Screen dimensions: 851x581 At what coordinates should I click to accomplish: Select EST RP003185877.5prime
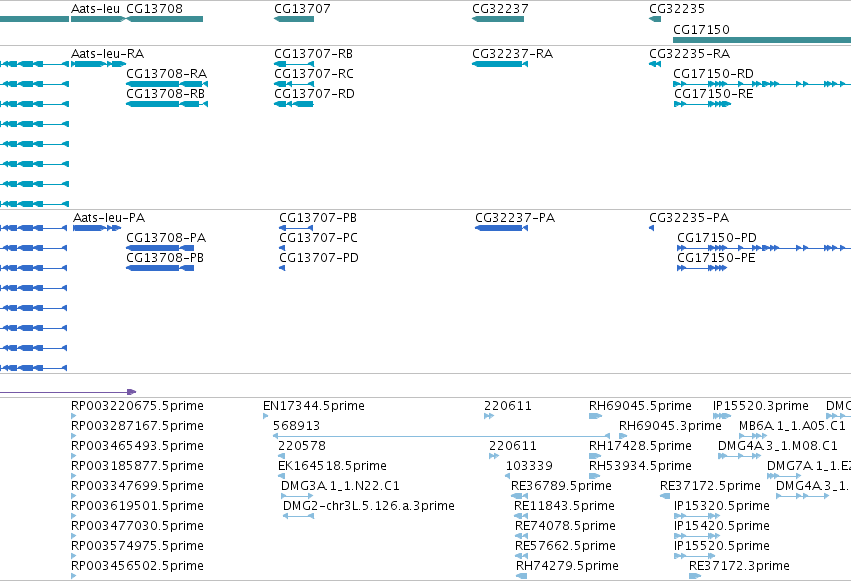click(x=74, y=476)
